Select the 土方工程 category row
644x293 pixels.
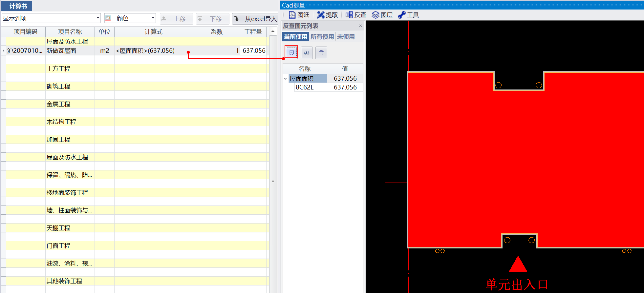click(135, 68)
